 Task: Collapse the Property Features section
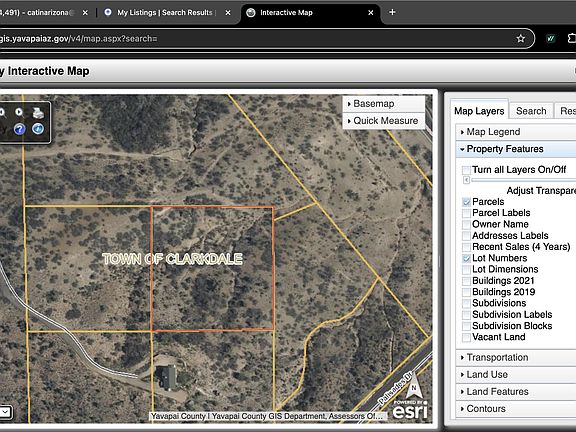pos(516,149)
